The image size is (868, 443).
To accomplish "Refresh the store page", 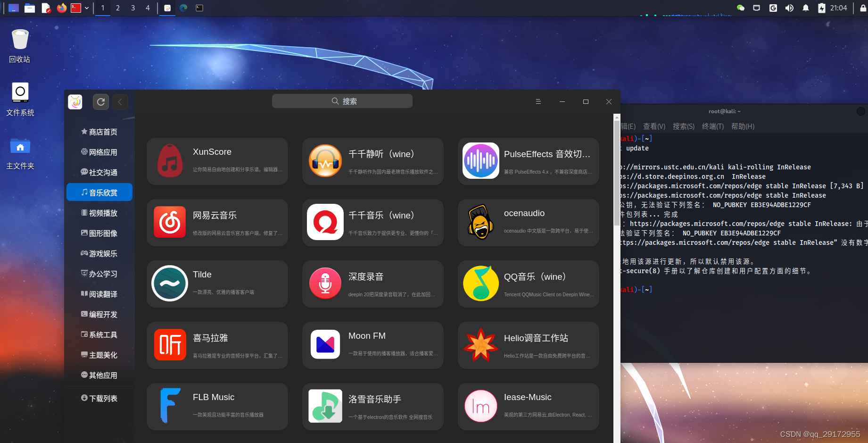I will (x=101, y=101).
